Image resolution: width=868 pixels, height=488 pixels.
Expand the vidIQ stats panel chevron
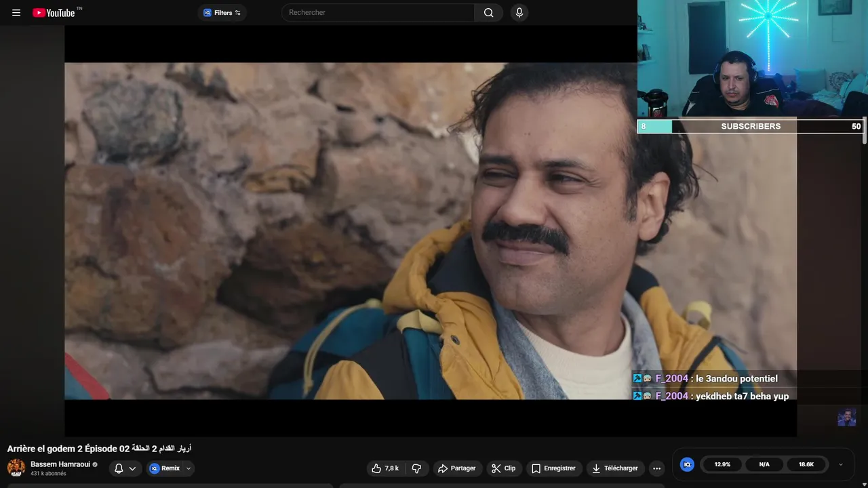point(841,464)
